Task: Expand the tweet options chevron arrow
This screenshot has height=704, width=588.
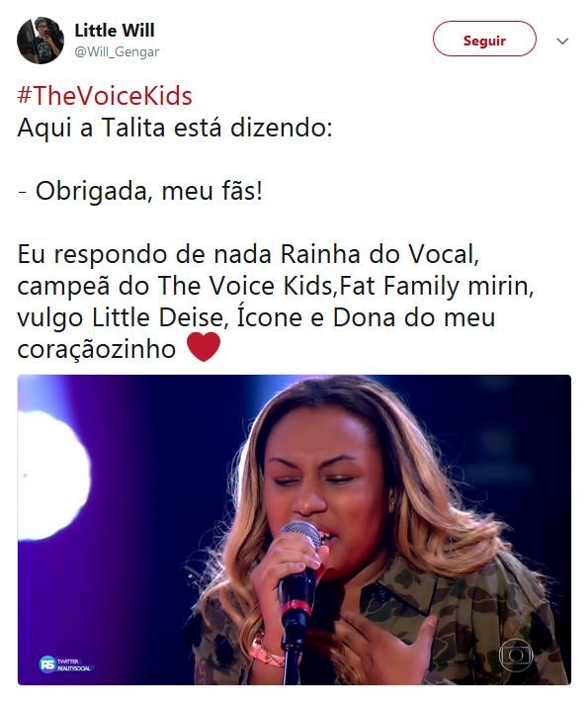Action: tap(562, 42)
